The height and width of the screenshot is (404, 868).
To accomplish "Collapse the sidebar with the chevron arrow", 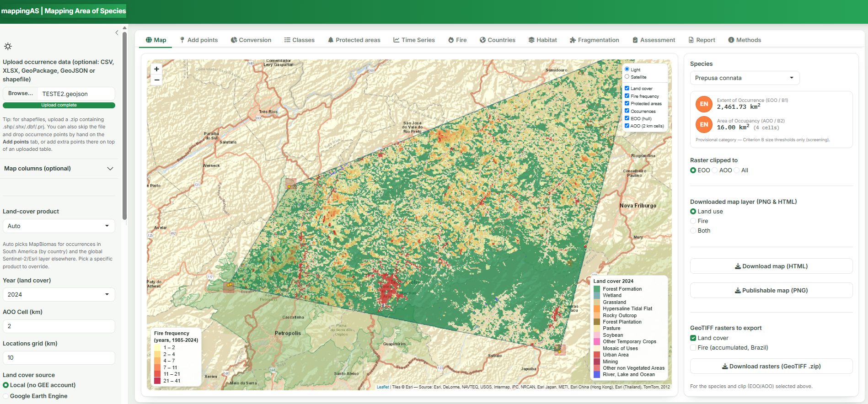I will (117, 32).
